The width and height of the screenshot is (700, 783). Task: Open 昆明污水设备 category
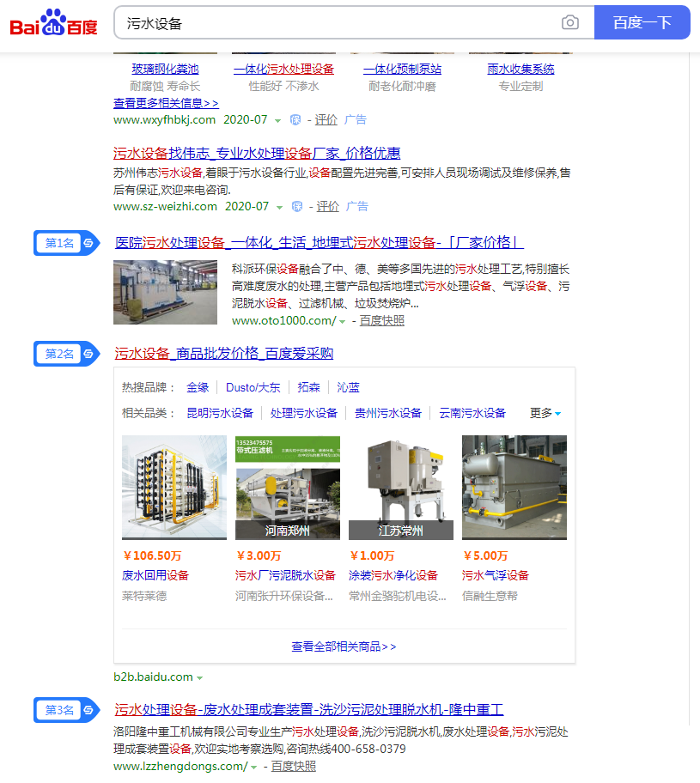pos(220,414)
